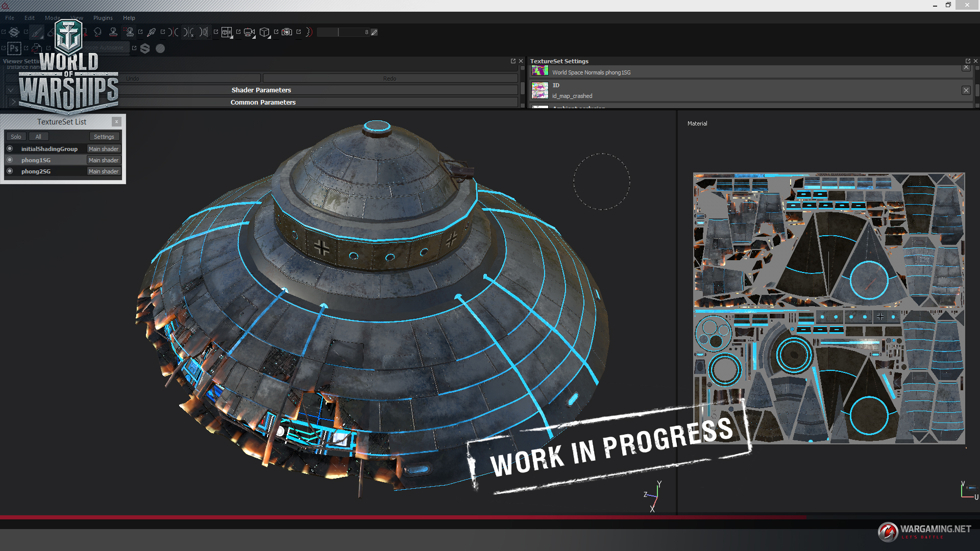Select the Paint brush tool

tap(36, 32)
